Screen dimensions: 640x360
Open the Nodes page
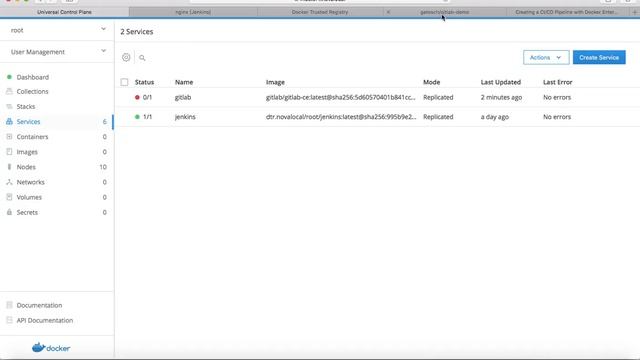(x=26, y=167)
